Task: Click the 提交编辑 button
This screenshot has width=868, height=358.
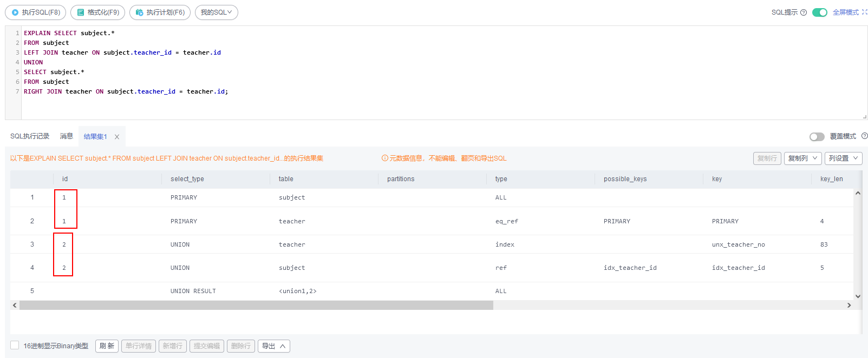Action: tap(207, 346)
